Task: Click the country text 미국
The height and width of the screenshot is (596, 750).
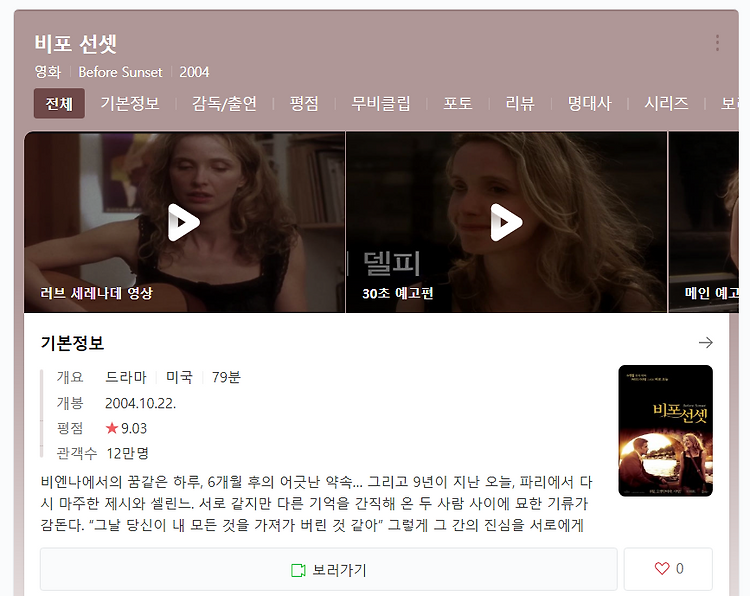Action: click(x=179, y=377)
